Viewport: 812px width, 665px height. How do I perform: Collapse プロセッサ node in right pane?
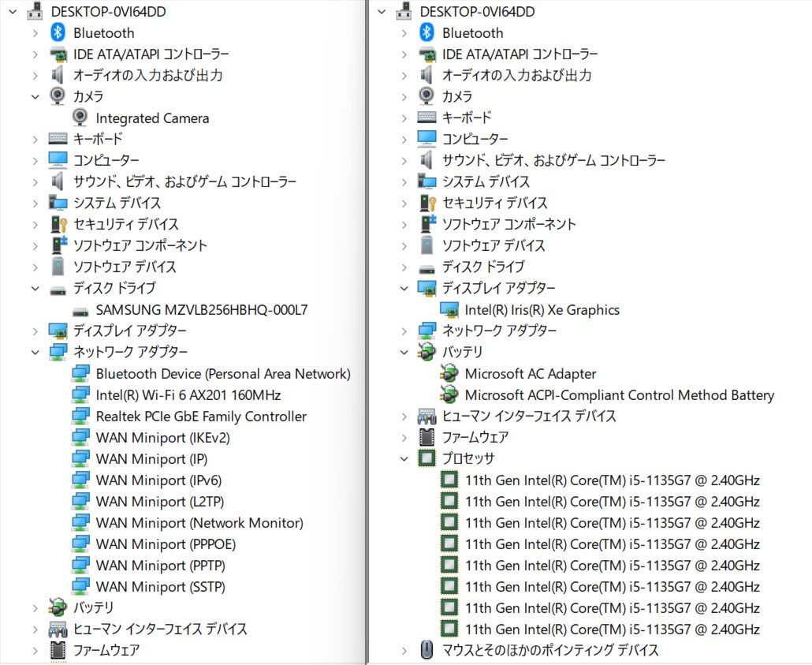pos(404,458)
